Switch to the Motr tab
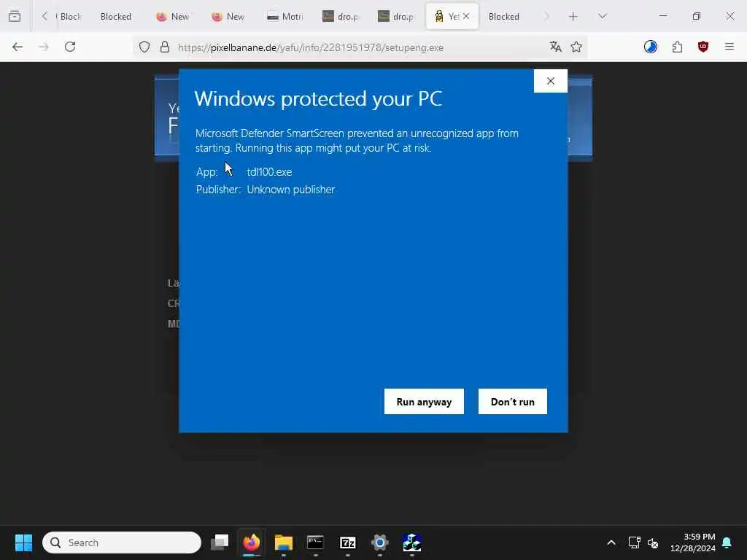This screenshot has height=560, width=747. [285, 16]
